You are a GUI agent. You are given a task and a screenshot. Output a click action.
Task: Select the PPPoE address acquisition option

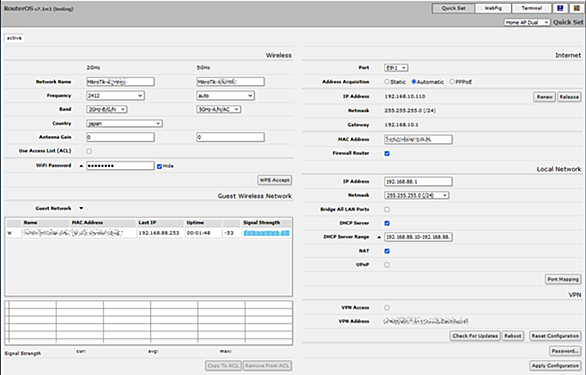pyautogui.click(x=452, y=82)
